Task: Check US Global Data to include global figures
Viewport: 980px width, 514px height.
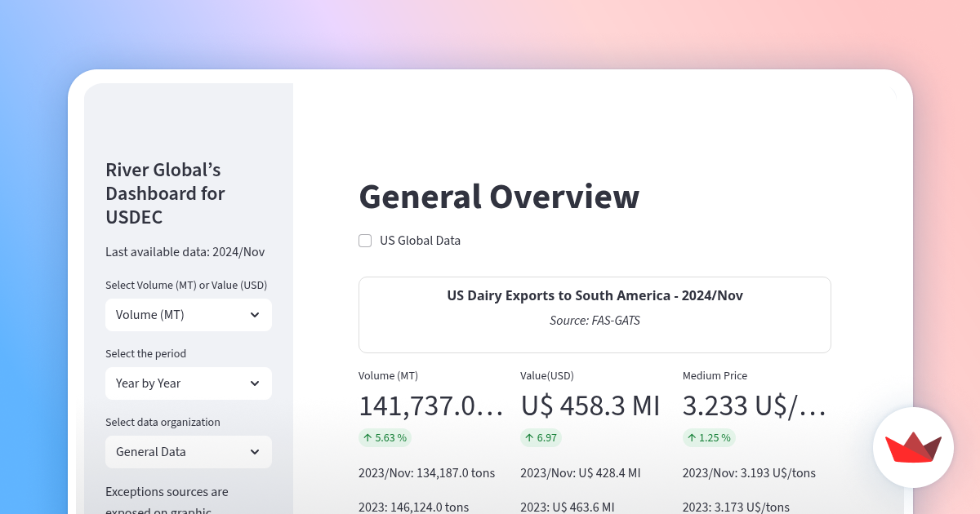Action: click(x=364, y=240)
